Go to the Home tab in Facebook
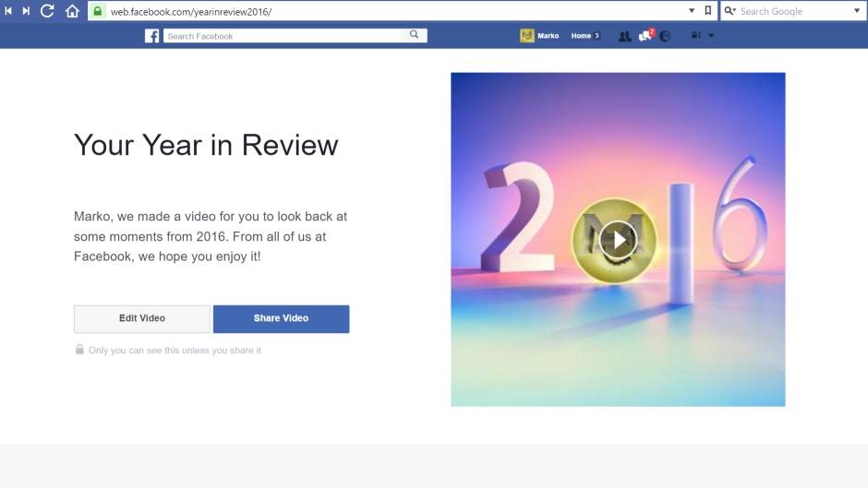 click(581, 36)
